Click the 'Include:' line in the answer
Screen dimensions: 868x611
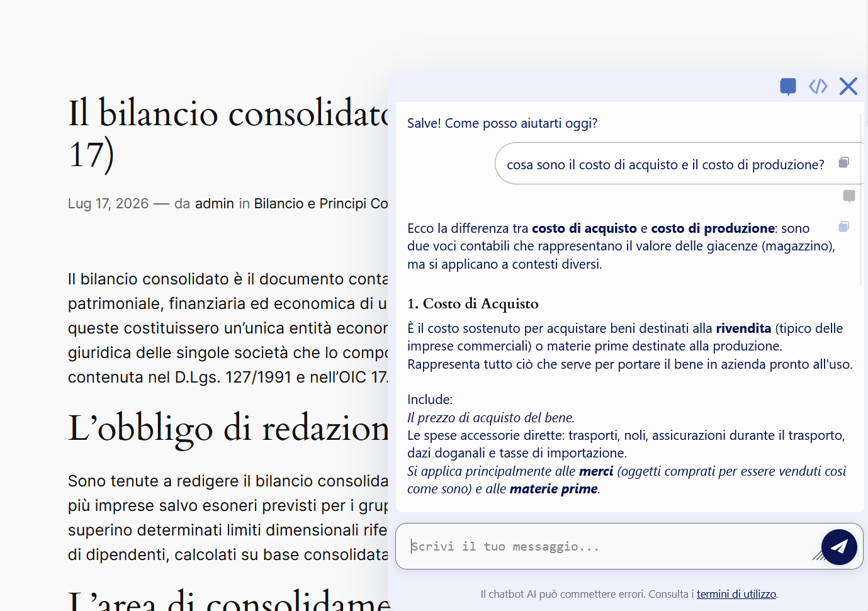coord(430,400)
